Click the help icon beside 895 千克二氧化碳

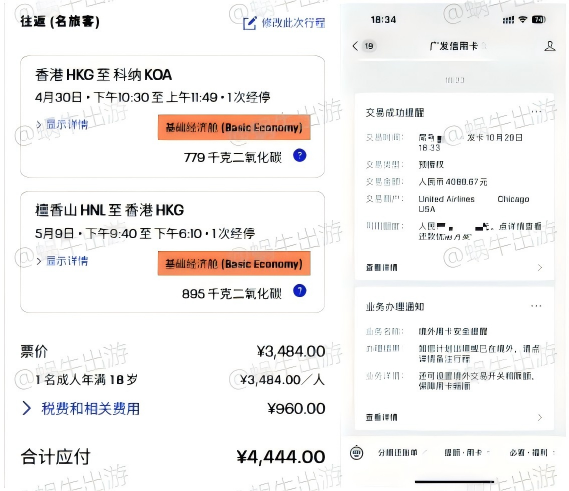point(300,291)
